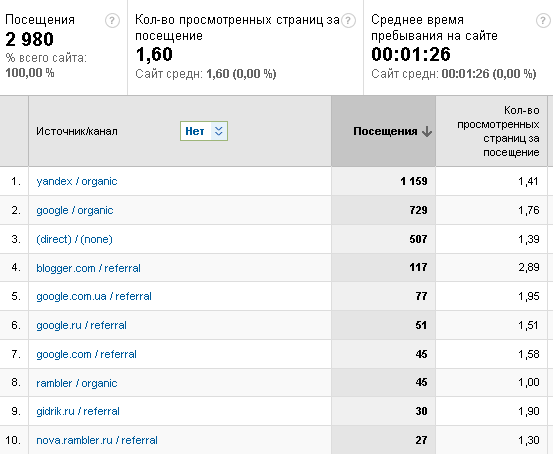Select pages per visit value 1,58
Image resolution: width=553 pixels, height=454 pixels.
[529, 354]
